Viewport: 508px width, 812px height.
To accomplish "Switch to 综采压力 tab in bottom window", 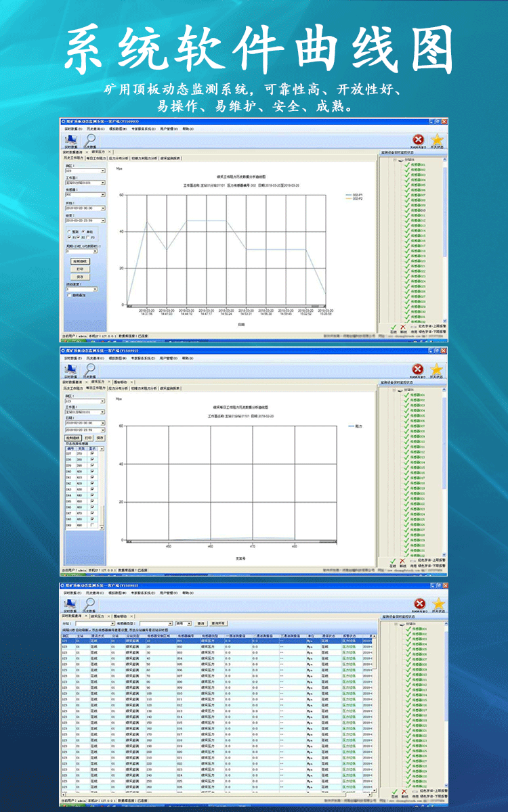I will pyautogui.click(x=98, y=616).
